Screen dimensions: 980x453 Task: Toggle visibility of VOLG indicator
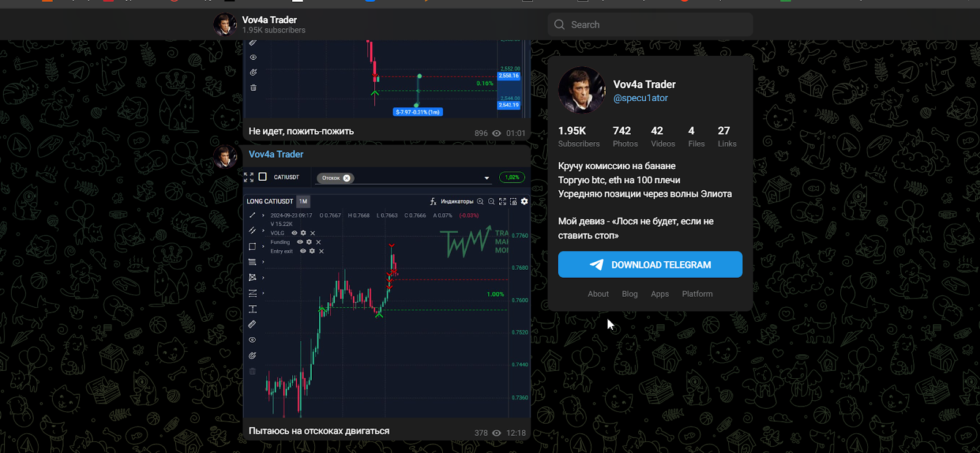pos(295,233)
